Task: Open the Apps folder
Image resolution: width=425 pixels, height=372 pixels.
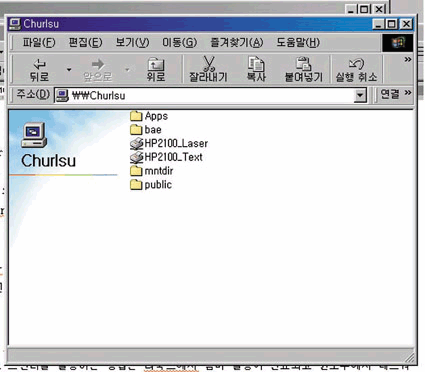Action: click(149, 116)
